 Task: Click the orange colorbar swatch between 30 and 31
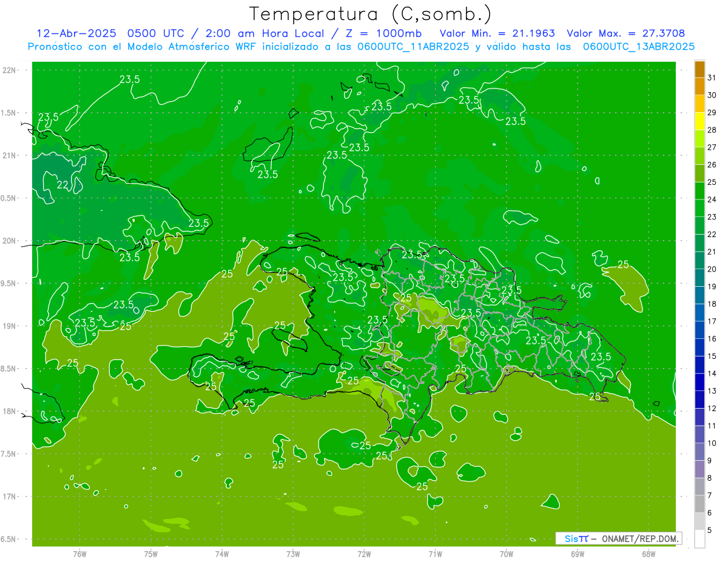[x=699, y=87]
